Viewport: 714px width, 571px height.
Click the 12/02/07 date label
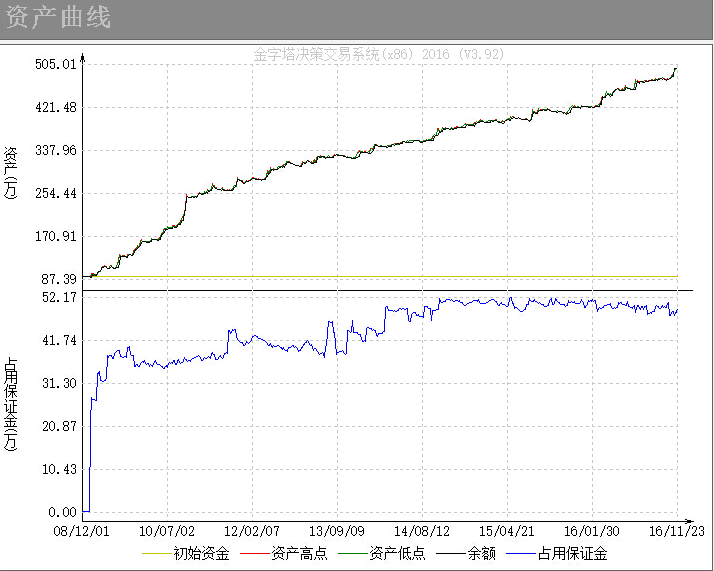pyautogui.click(x=252, y=531)
